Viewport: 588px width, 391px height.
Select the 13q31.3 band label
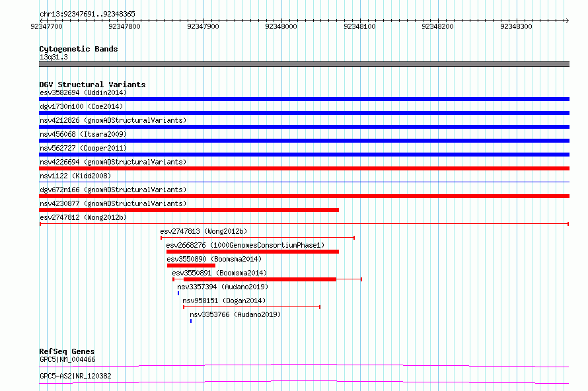(x=54, y=57)
